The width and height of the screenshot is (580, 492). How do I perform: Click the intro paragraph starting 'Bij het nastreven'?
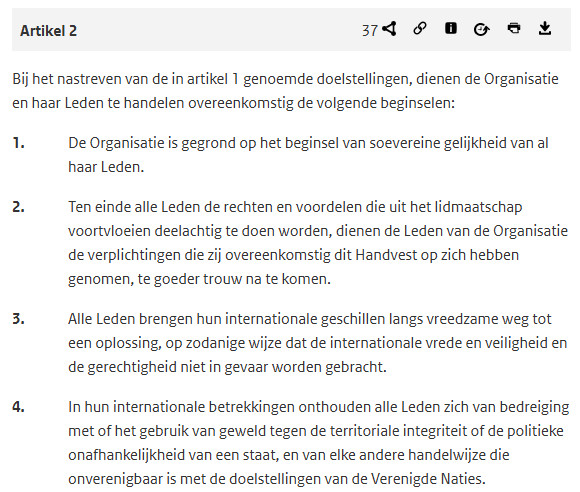[285, 91]
